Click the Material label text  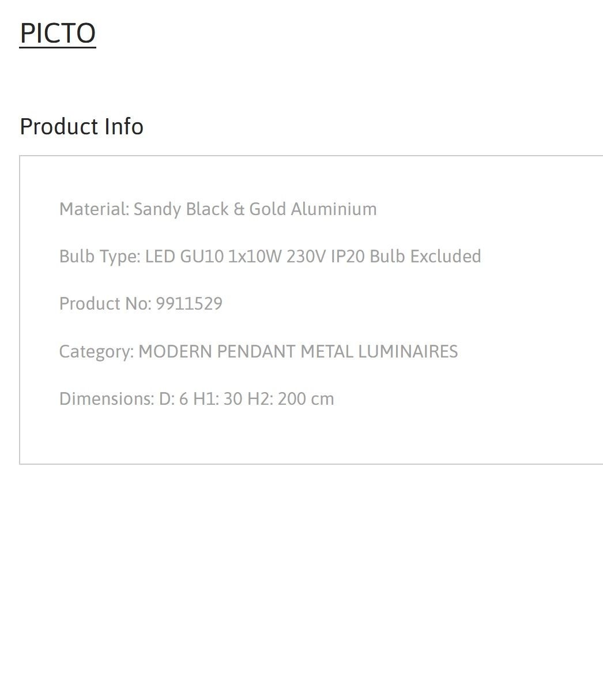94,209
